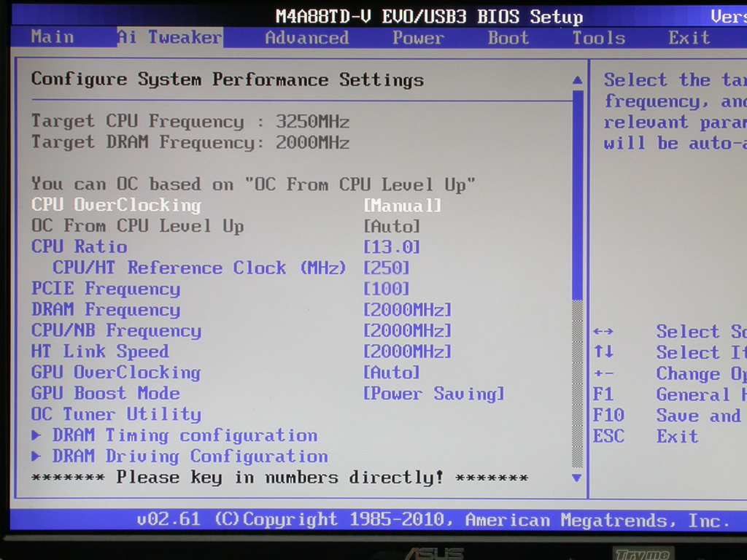Select the CPU/NB Frequency label

116,330
